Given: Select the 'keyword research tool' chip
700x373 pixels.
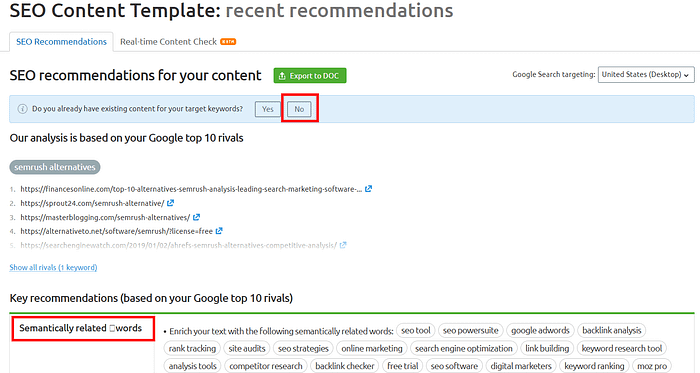Looking at the screenshot, I should pyautogui.click(x=622, y=348).
